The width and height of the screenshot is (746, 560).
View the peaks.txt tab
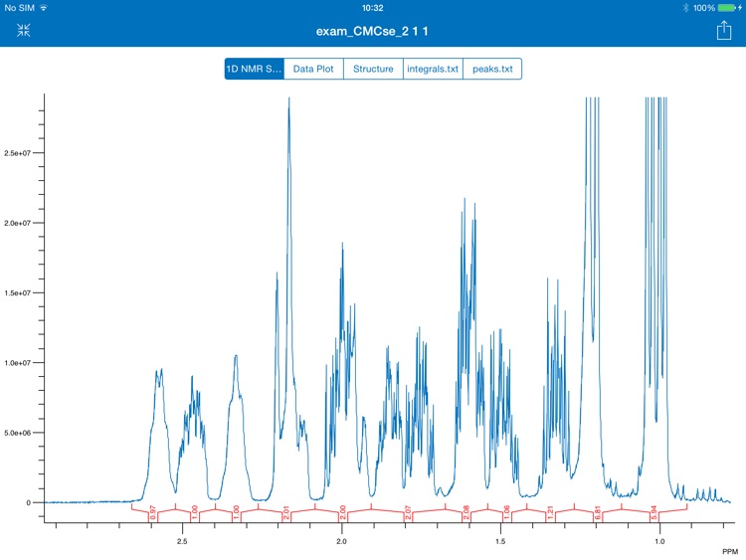pos(492,69)
